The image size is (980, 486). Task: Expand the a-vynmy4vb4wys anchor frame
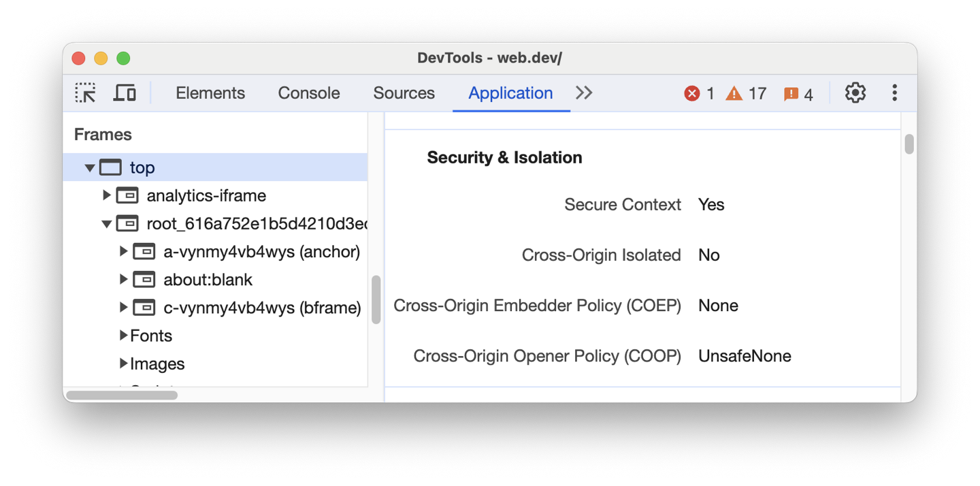[x=123, y=251]
